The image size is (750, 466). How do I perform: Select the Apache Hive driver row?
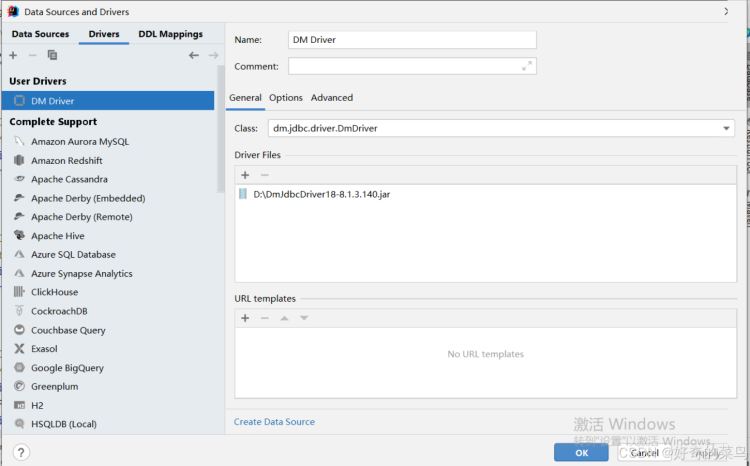[x=108, y=235]
